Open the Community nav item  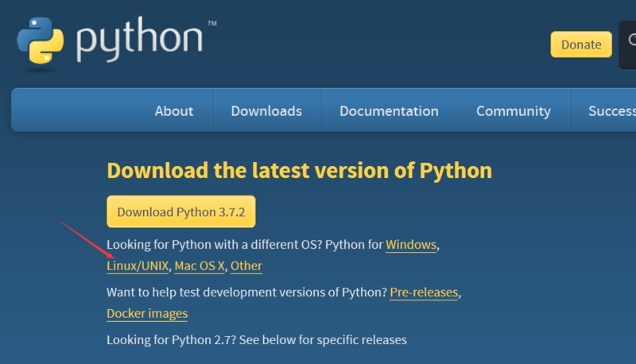click(514, 111)
